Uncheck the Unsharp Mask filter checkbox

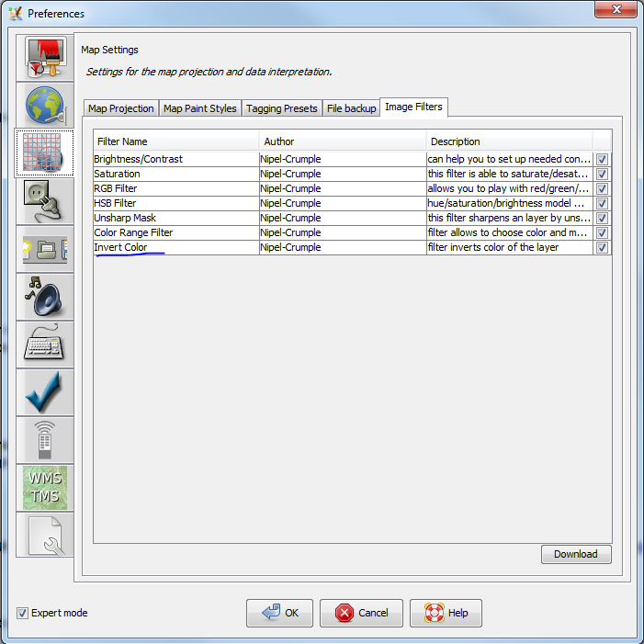pos(602,219)
